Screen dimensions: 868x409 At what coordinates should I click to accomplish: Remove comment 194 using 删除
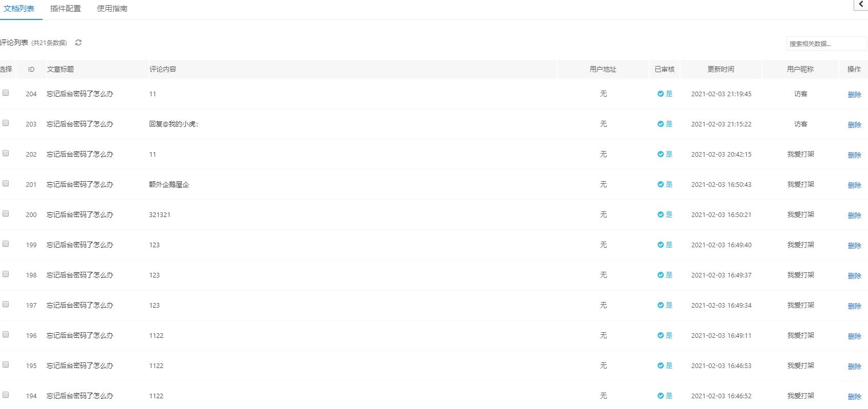[x=854, y=396]
